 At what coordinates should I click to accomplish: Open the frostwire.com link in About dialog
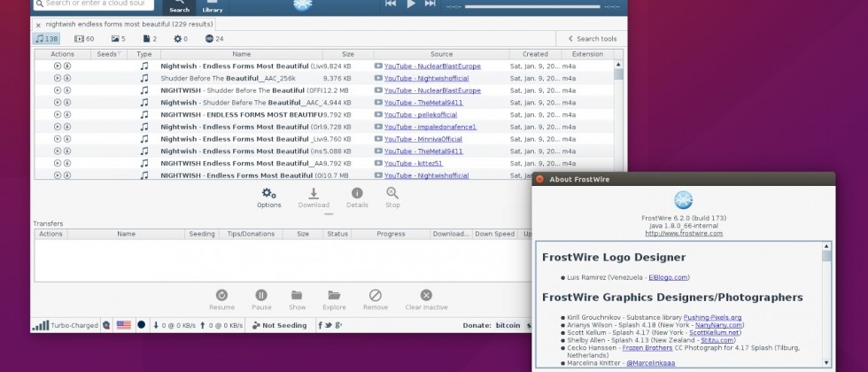pos(683,233)
